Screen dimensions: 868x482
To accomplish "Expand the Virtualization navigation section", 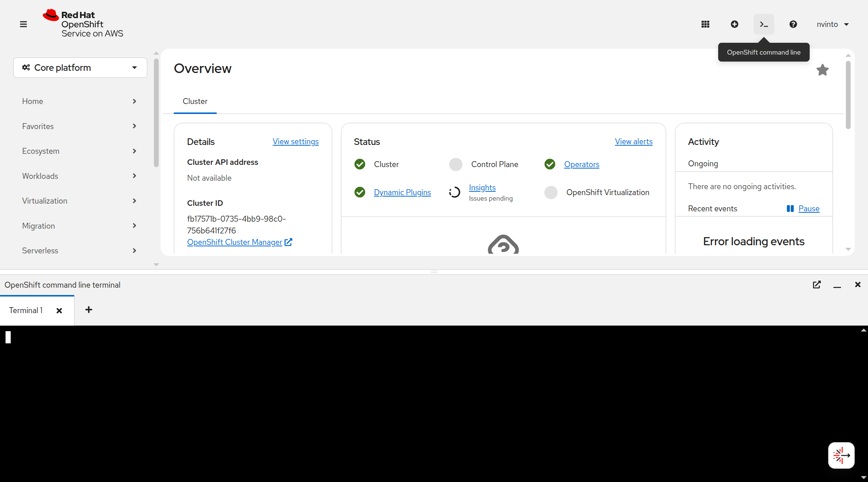I will point(79,201).
